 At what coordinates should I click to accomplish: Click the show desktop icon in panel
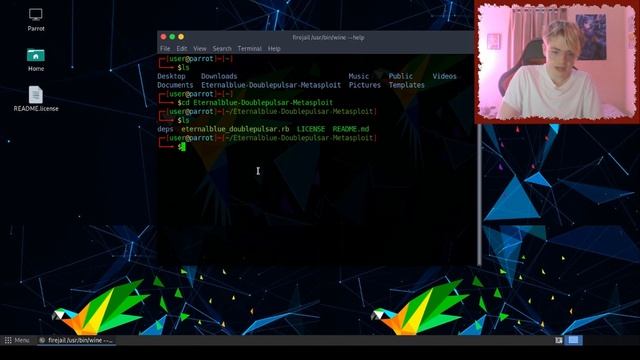pyautogui.click(x=559, y=340)
